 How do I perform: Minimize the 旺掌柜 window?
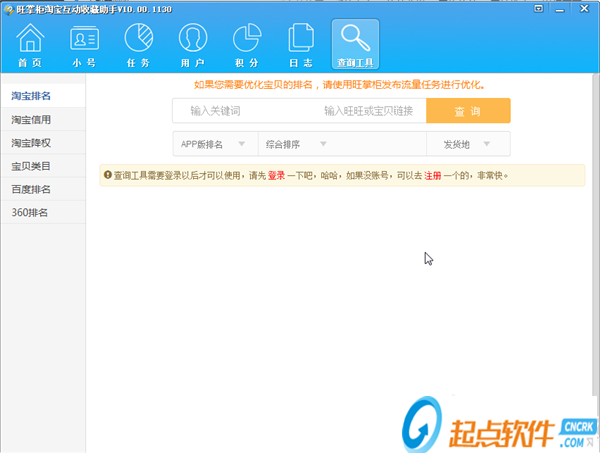coord(560,9)
